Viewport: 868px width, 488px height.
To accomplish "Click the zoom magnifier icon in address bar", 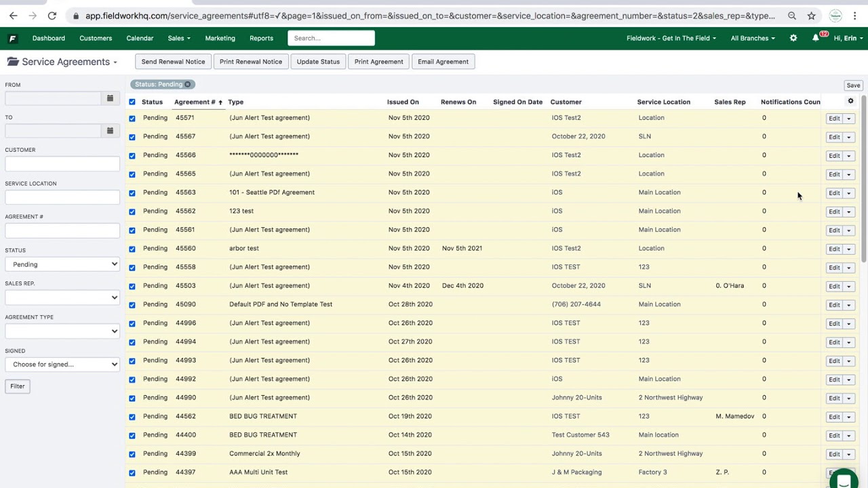I will tap(792, 16).
